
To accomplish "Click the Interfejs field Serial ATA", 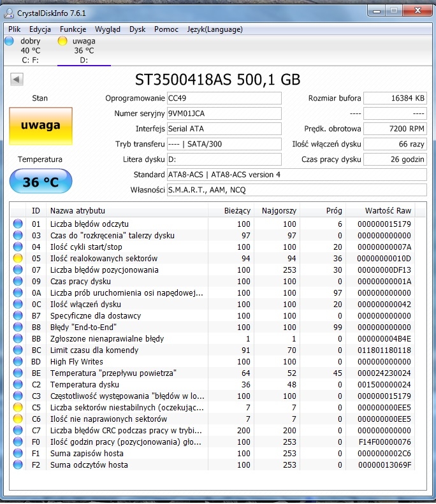I will coord(224,129).
